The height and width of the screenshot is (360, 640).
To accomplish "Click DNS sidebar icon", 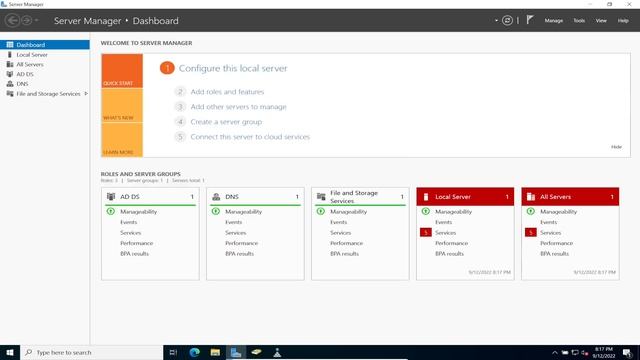I will click(10, 84).
